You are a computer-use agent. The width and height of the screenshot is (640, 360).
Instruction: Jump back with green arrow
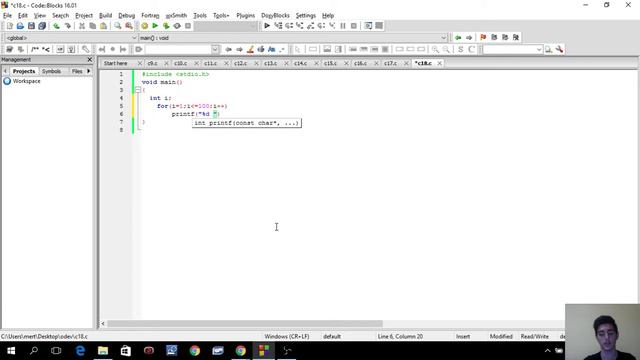pyautogui.click(x=458, y=38)
